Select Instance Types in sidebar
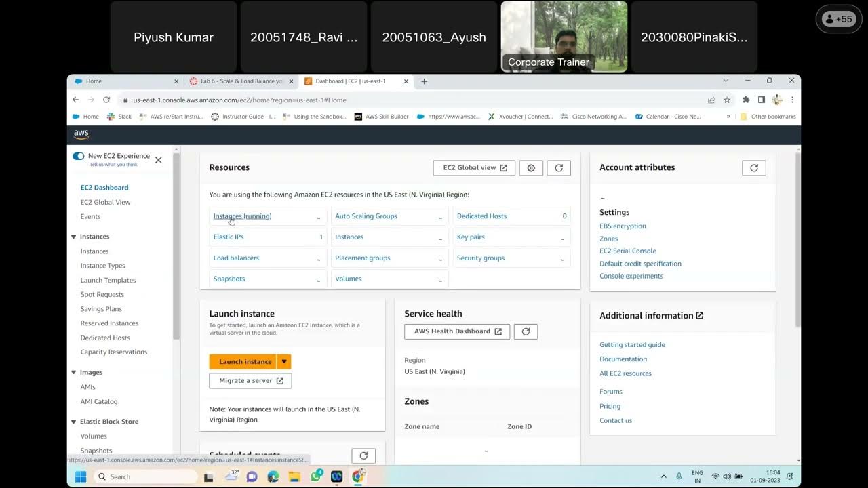 [102, 266]
